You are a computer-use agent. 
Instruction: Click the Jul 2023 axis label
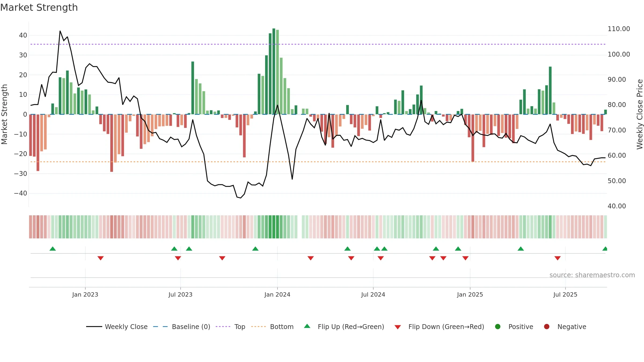tap(180, 294)
